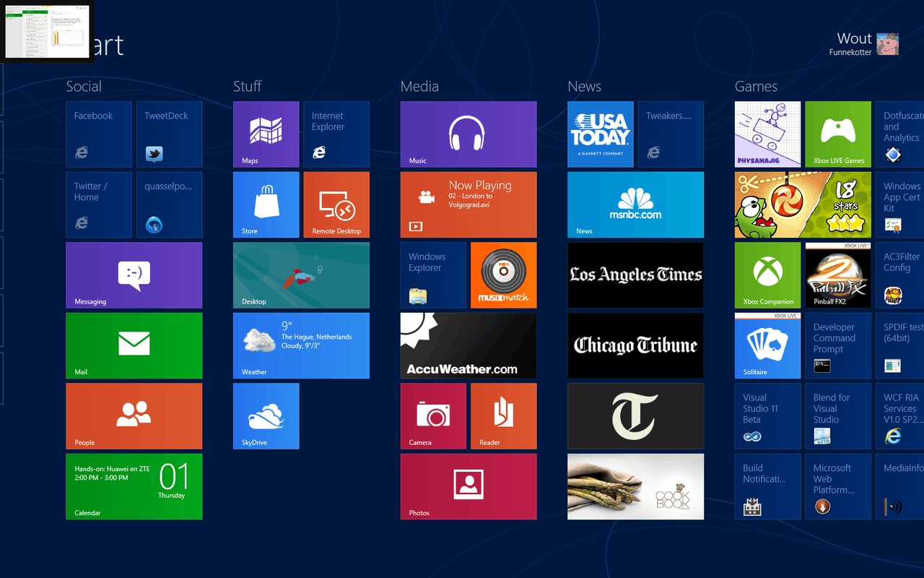Open the Solitaire tile

coord(768,345)
